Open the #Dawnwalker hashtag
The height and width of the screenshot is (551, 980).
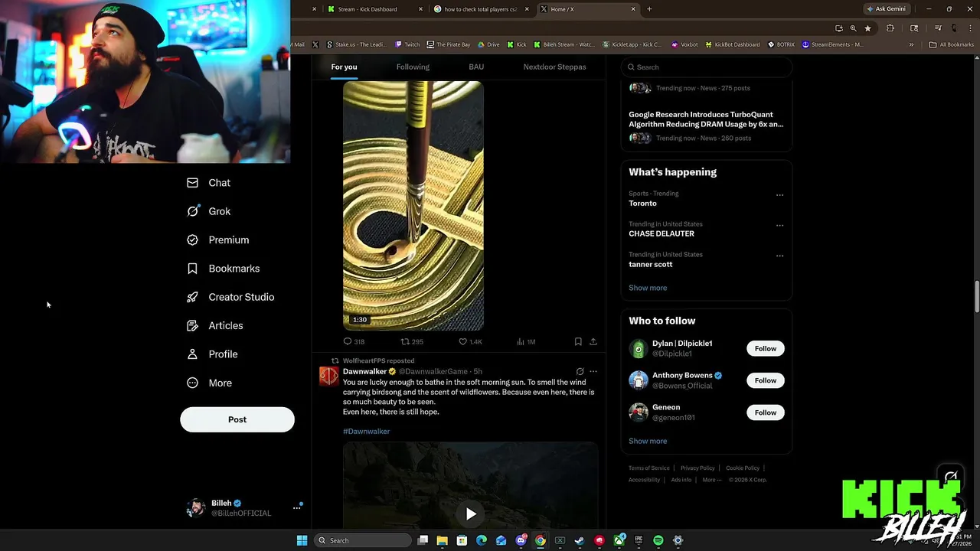[366, 431]
